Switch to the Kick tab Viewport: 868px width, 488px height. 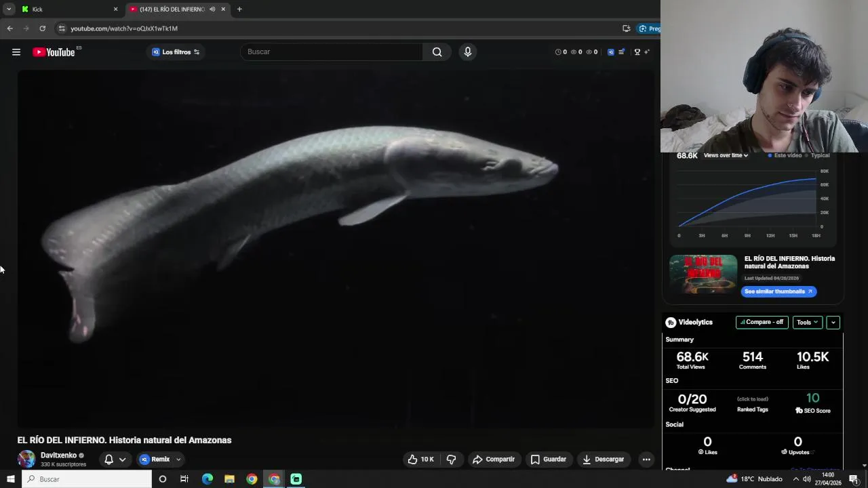coord(70,9)
